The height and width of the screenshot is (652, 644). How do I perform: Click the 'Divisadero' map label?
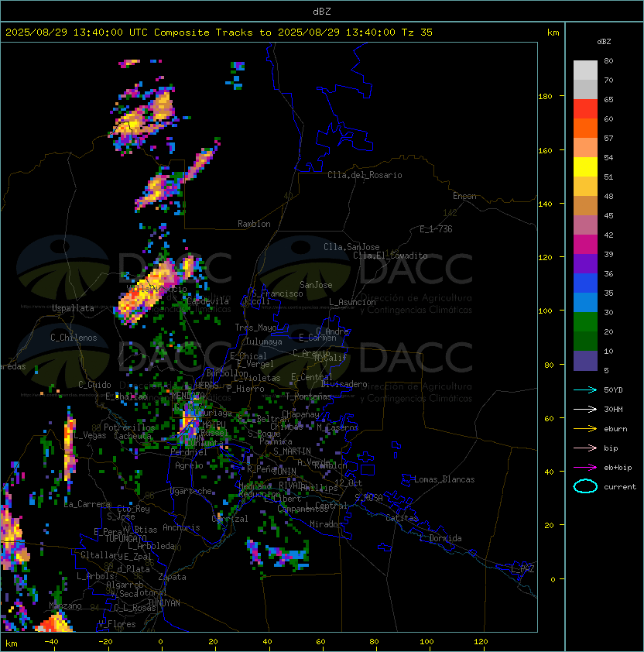click(x=344, y=384)
